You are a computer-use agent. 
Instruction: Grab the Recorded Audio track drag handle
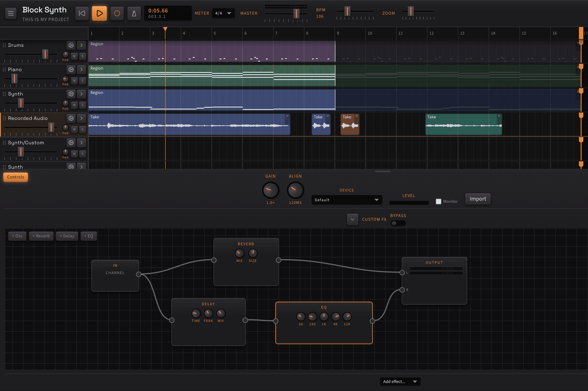coord(4,118)
